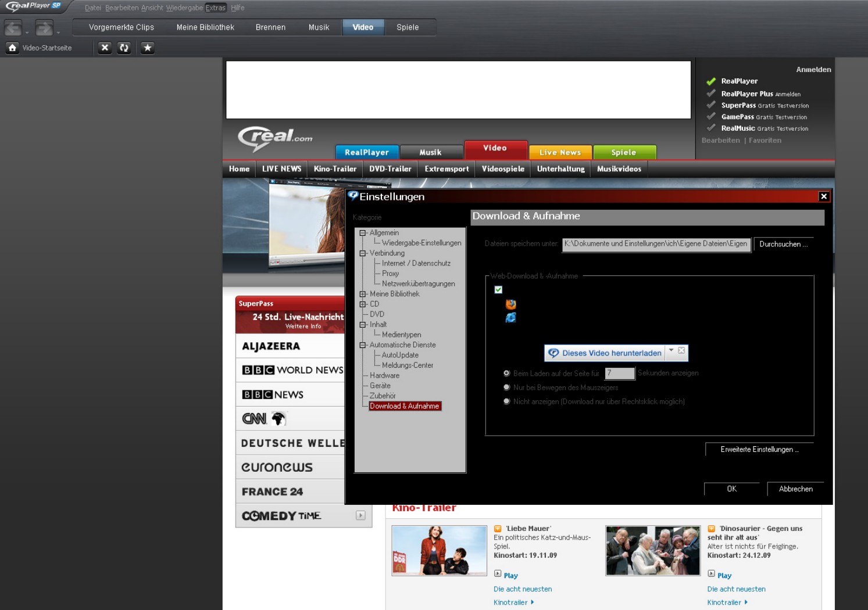The width and height of the screenshot is (868, 610).
Task: Select 'Beim Laden auf der Seite für' option
Action: coord(506,374)
